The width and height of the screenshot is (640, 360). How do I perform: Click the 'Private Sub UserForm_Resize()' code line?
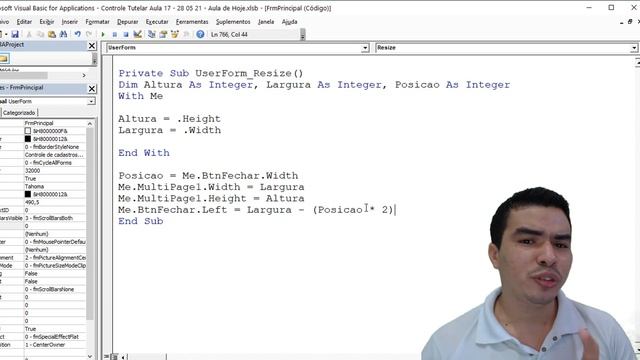[x=211, y=73]
